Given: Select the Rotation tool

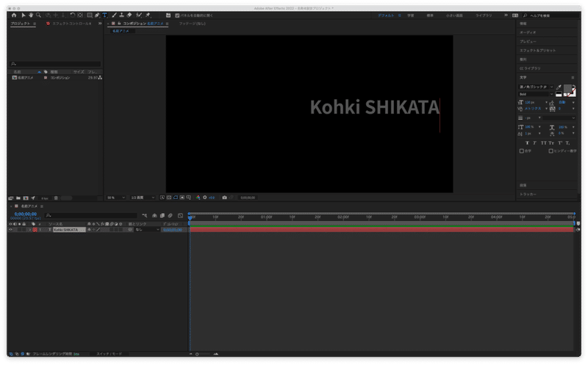Looking at the screenshot, I should pos(72,15).
